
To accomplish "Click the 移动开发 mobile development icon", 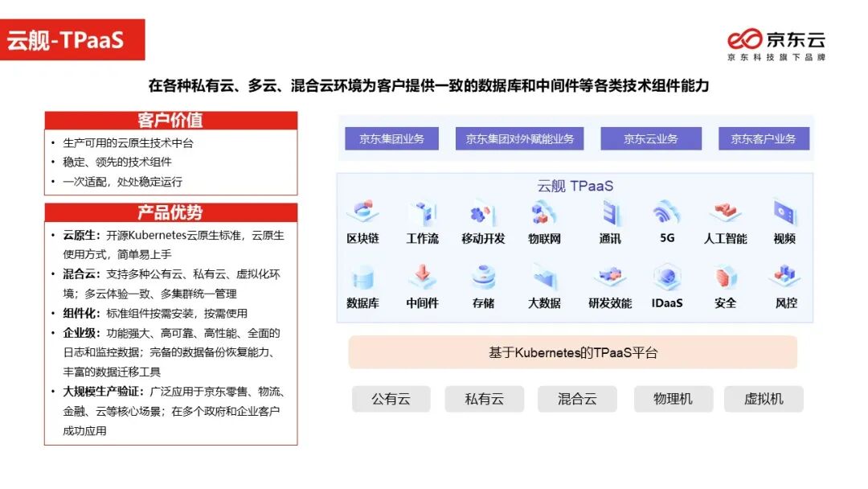I will pos(483,214).
